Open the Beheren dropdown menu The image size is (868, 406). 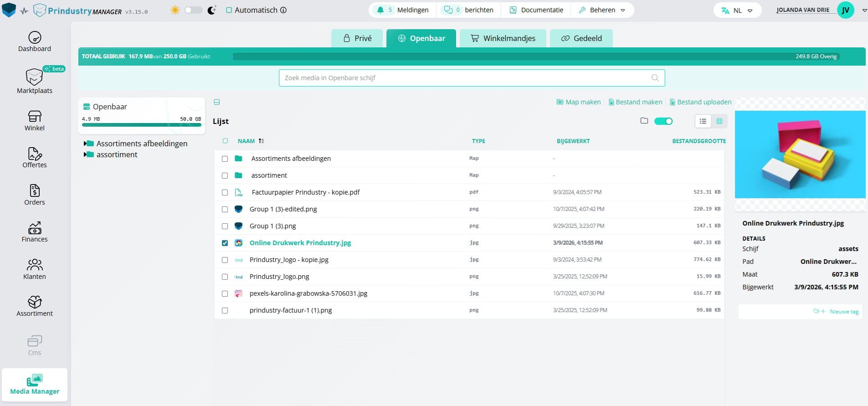pyautogui.click(x=602, y=10)
